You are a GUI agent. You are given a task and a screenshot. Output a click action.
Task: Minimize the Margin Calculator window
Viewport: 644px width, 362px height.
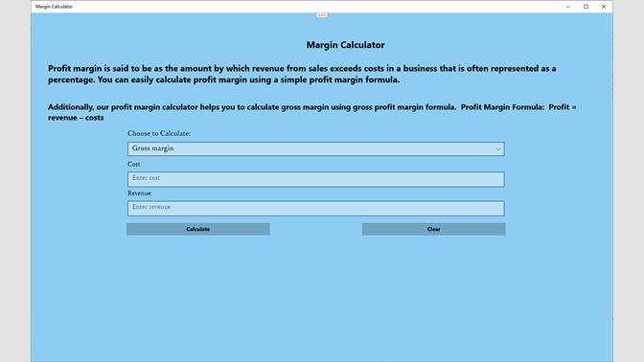coord(568,7)
